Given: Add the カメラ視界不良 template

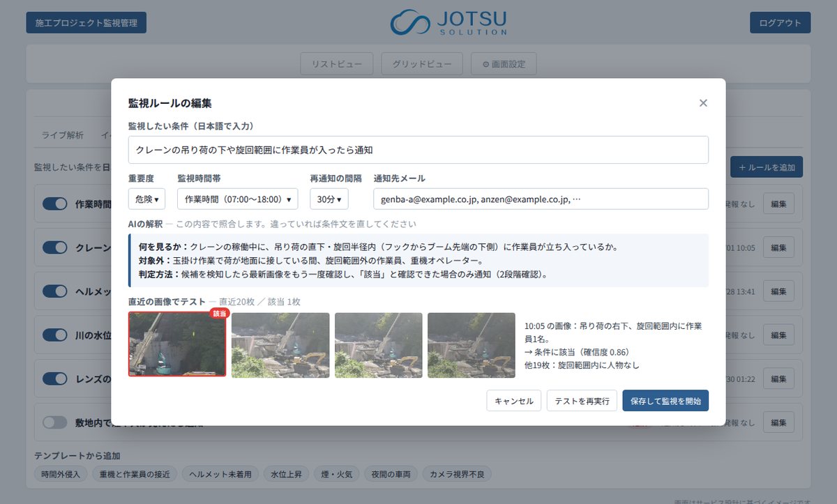Looking at the screenshot, I should 457,474.
